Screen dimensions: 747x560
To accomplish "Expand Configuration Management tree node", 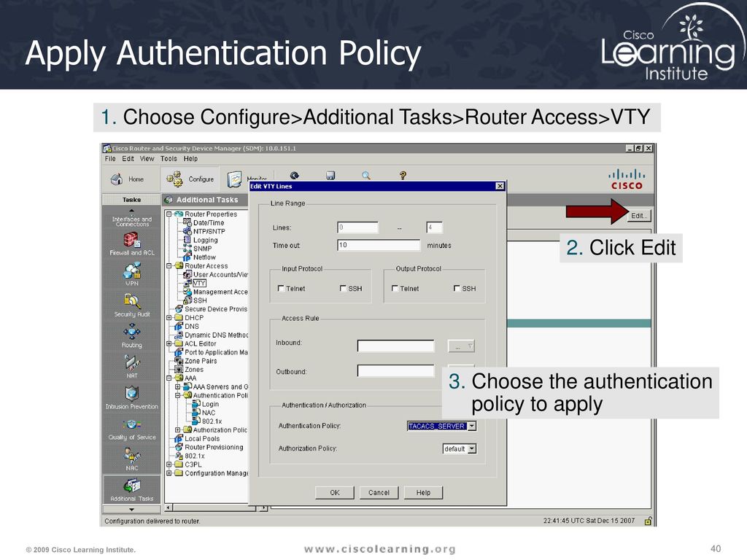I will coord(169,472).
